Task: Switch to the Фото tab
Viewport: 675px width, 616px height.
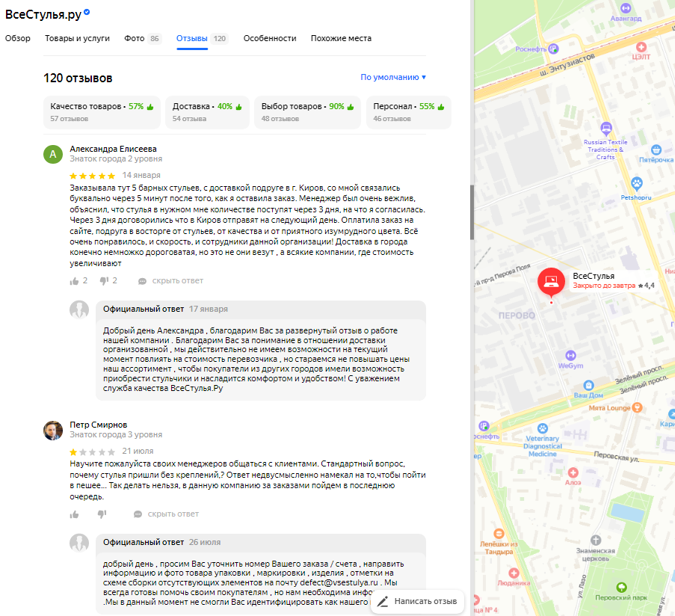Action: [143, 38]
